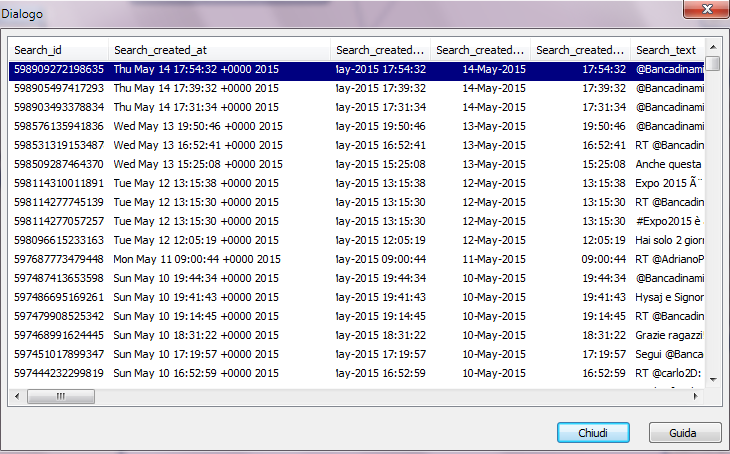This screenshot has width=730, height=454.
Task: Click cell 'Mon May 11 09:00:44 +0000 2015'
Action: pyautogui.click(x=197, y=259)
